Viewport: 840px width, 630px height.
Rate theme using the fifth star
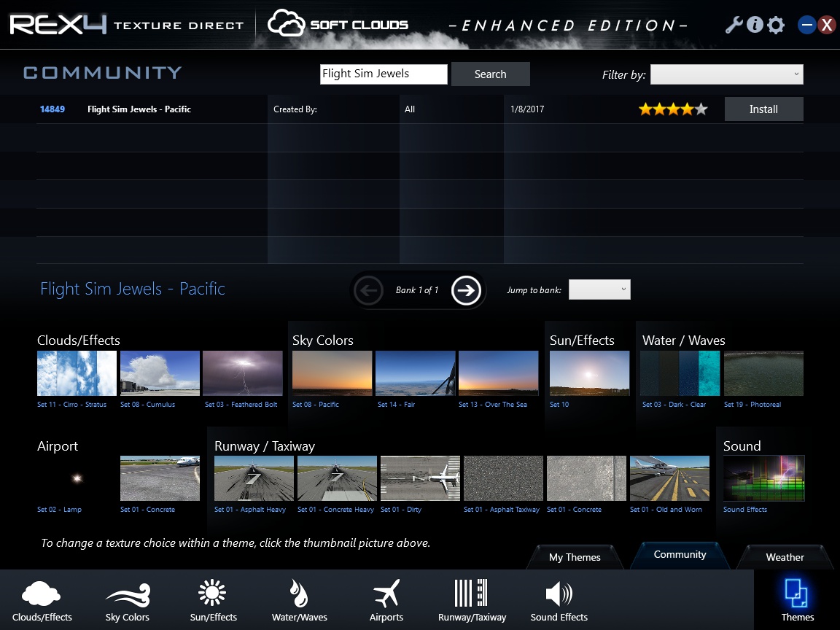(701, 109)
